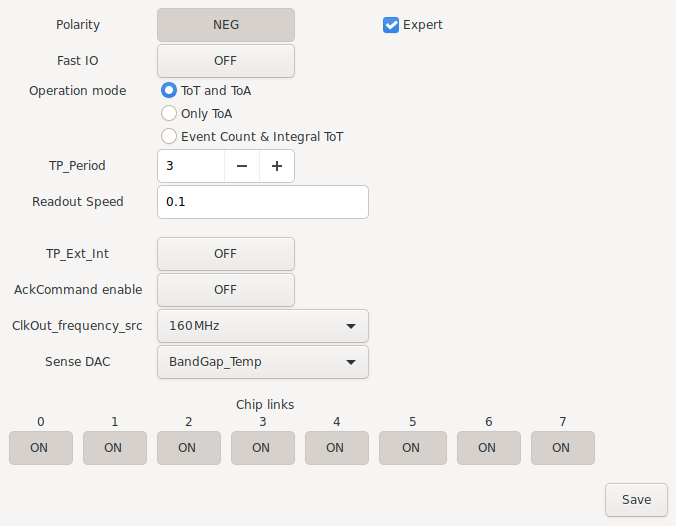Toggle the TP_Ext_Int OFF button
This screenshot has height=526, width=676.
click(x=226, y=254)
